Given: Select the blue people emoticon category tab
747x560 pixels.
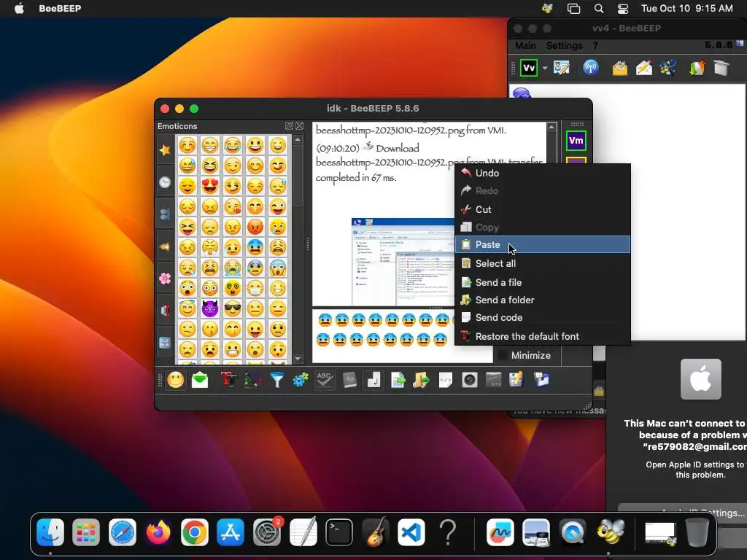Looking at the screenshot, I should tap(165, 214).
